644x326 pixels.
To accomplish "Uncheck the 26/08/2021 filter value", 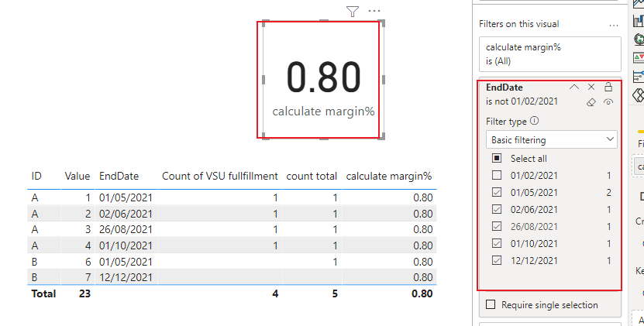I will click(x=497, y=226).
